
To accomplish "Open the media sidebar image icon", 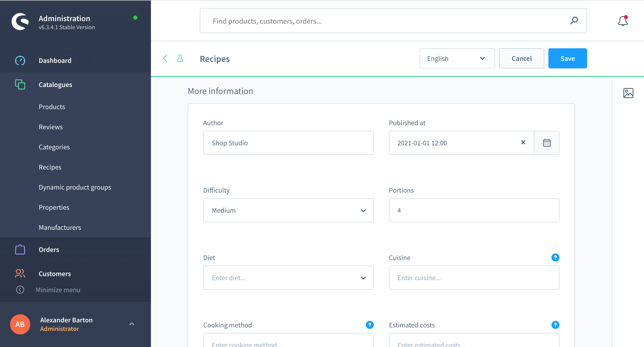I will point(628,93).
